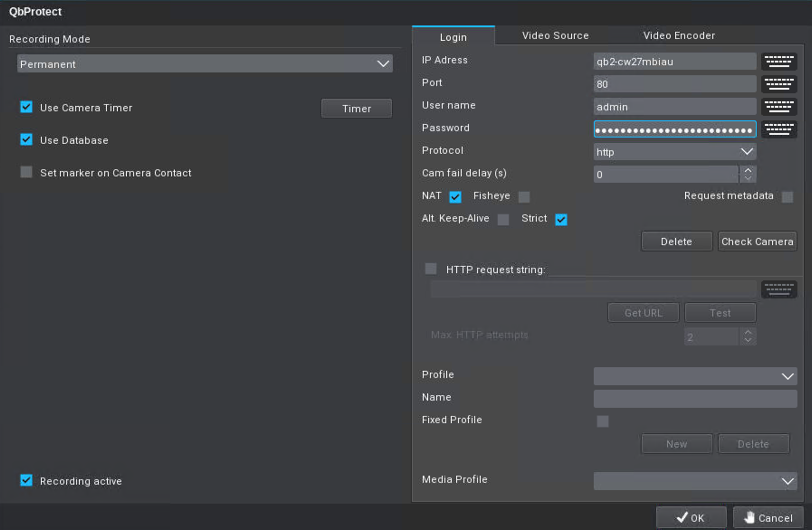Disable the NAT checkbox

pos(455,197)
